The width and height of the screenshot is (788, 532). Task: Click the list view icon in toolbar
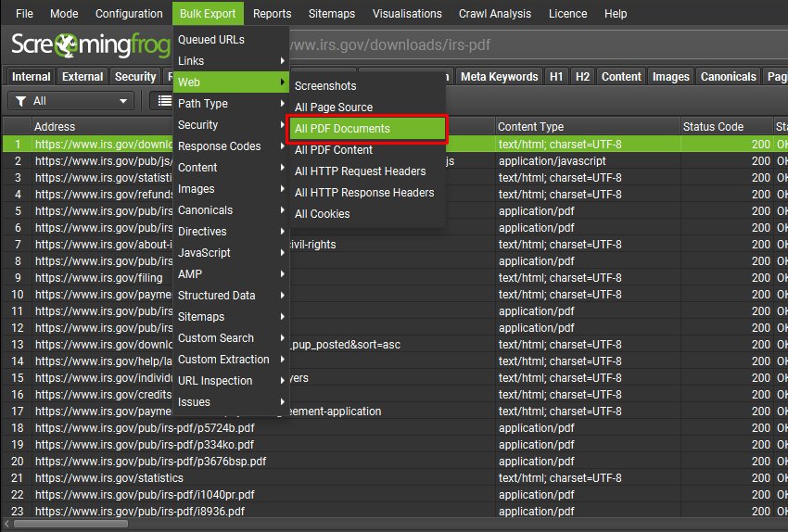point(164,101)
